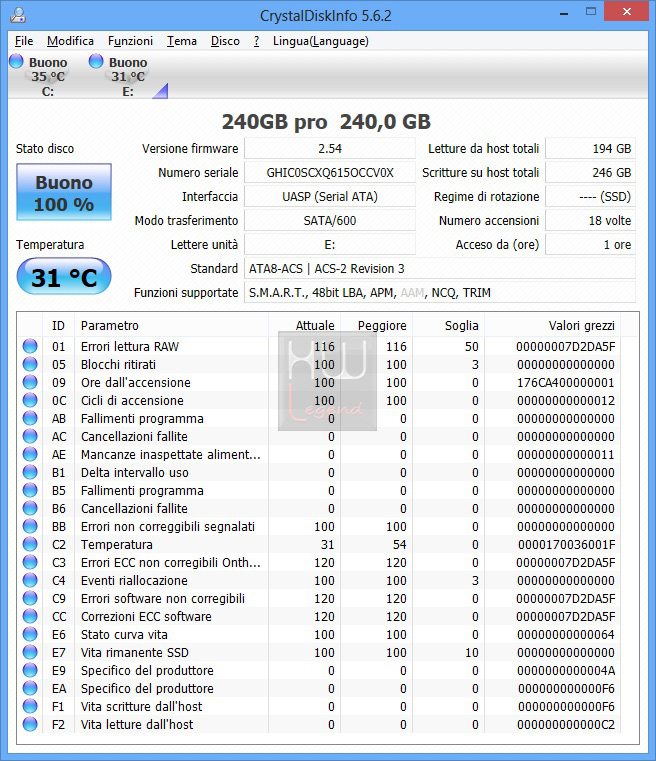Select the E: drive tab label
Screen dimensions: 656x761
128,91
